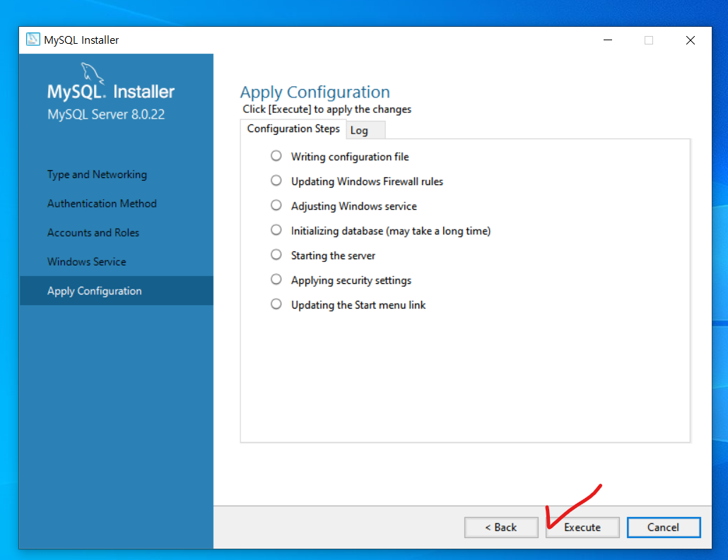Click the 'Writing configuration file' text
This screenshot has width=728, height=560.
point(350,157)
